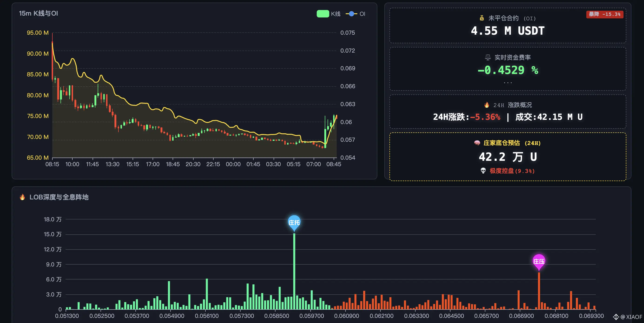Click the red 暴降 -15.3% badge
Screen dimensions: 644x323
(x=604, y=14)
